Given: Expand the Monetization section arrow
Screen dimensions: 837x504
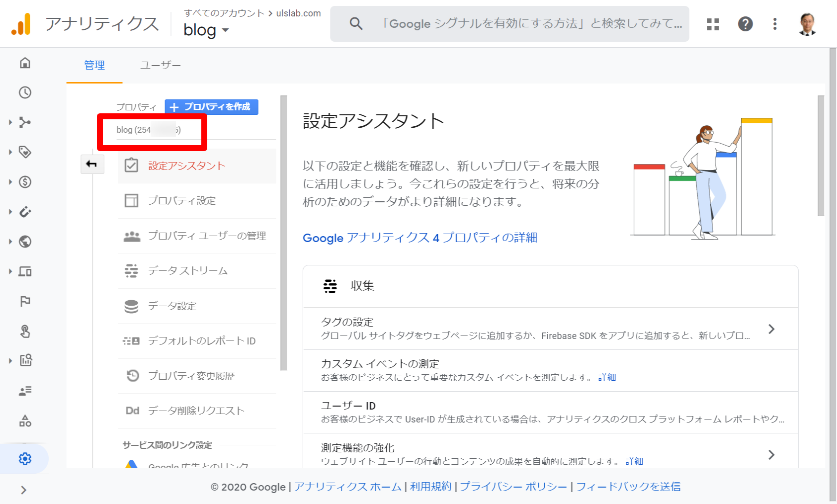Looking at the screenshot, I should 10,182.
